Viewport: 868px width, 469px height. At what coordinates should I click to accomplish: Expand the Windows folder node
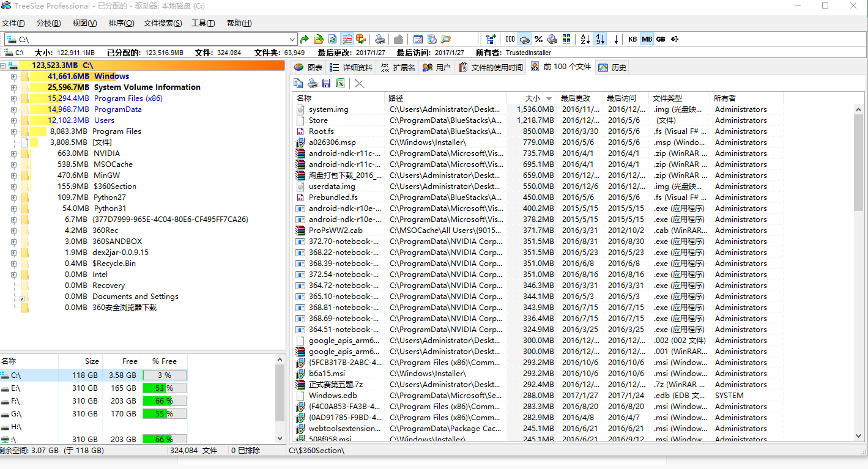(13, 76)
